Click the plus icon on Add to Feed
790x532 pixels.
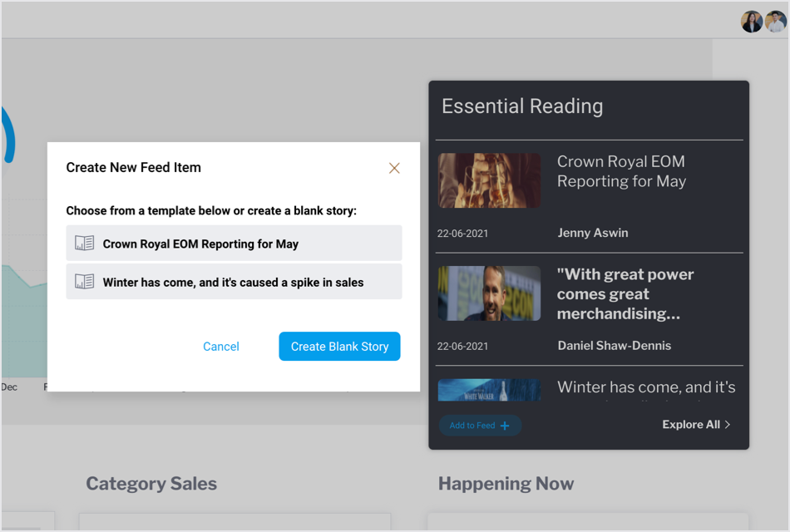504,425
